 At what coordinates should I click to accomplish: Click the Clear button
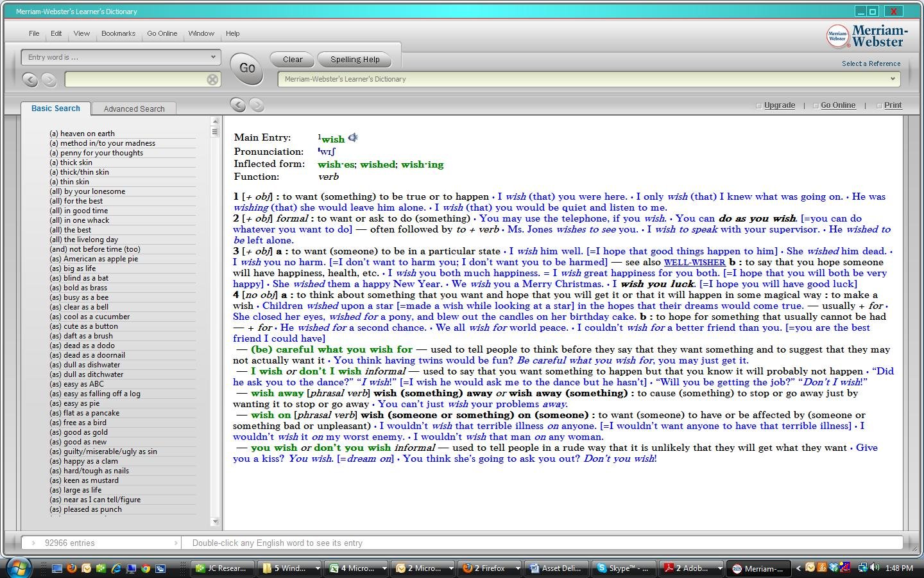293,59
